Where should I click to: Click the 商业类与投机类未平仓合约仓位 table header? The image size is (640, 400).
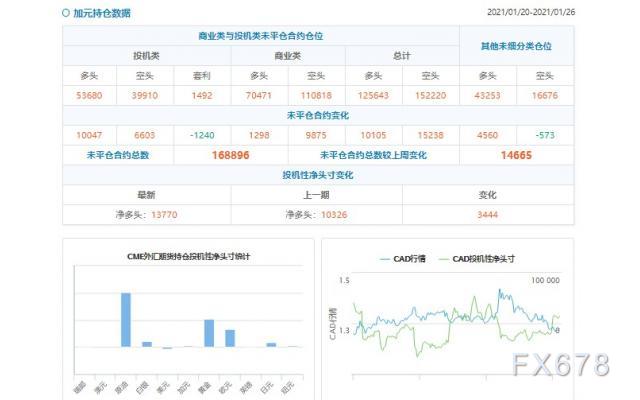pyautogui.click(x=261, y=36)
